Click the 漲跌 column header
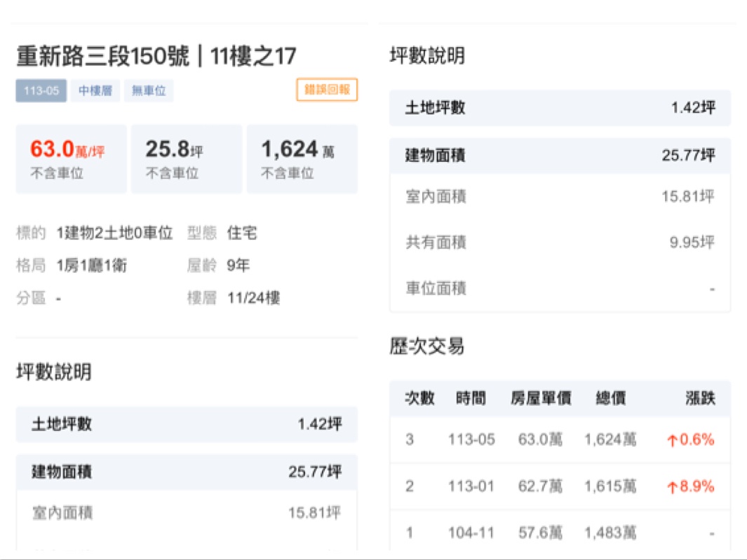The height and width of the screenshot is (560, 747). point(699,399)
